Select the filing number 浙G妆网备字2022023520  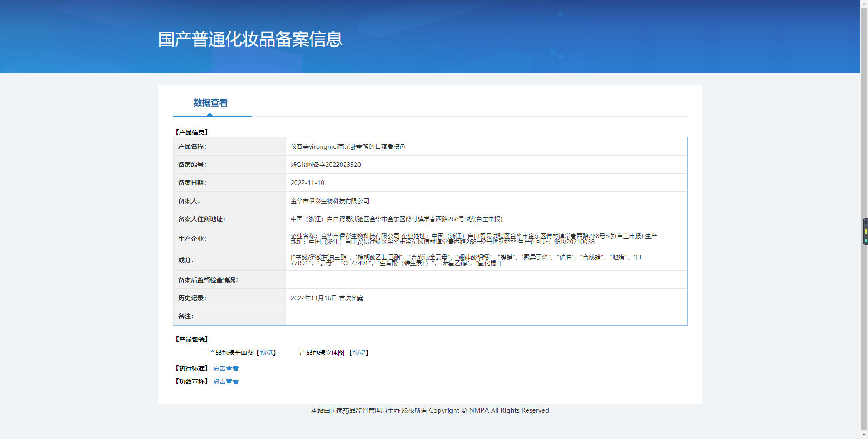326,165
